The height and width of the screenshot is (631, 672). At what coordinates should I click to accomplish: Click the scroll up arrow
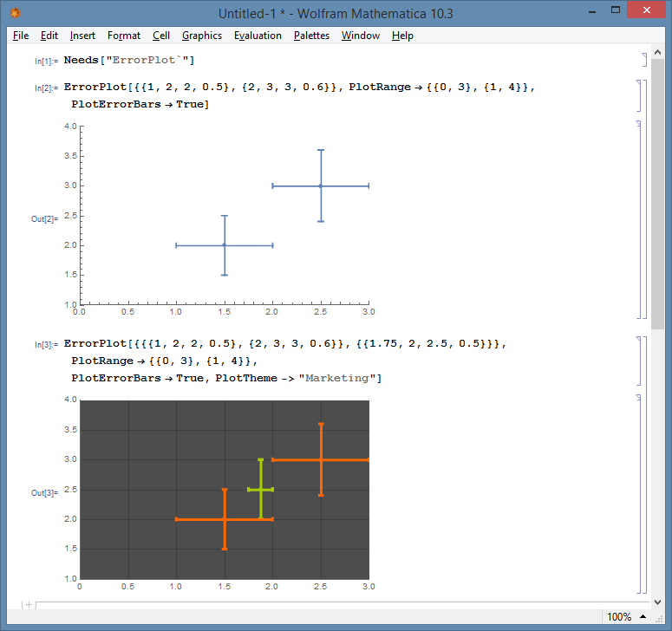coord(657,52)
